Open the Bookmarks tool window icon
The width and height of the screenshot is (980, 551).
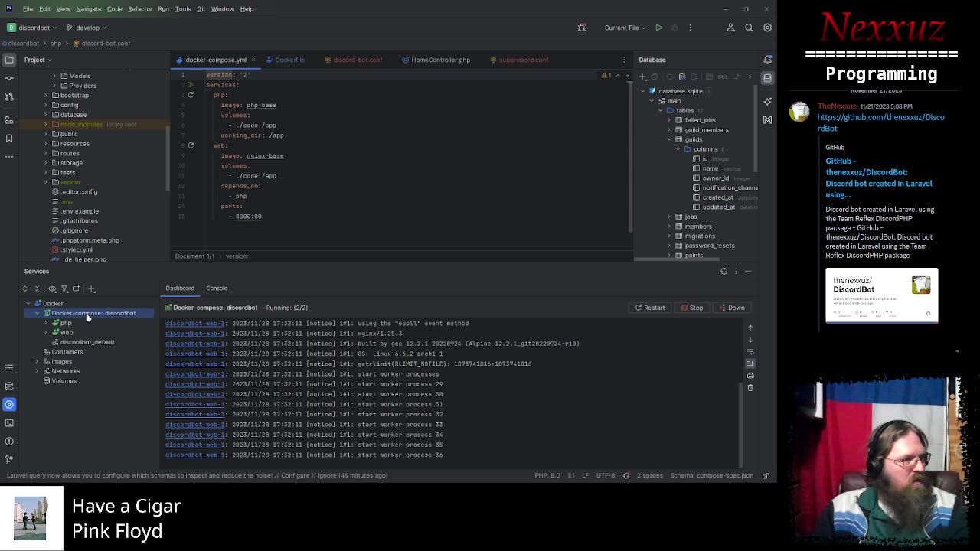9,139
